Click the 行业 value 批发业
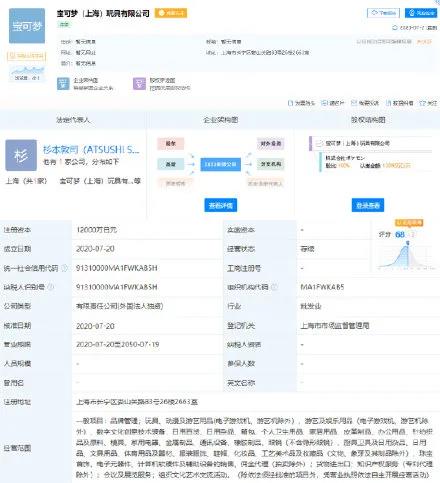The width and height of the screenshot is (440, 483). pos(311,306)
